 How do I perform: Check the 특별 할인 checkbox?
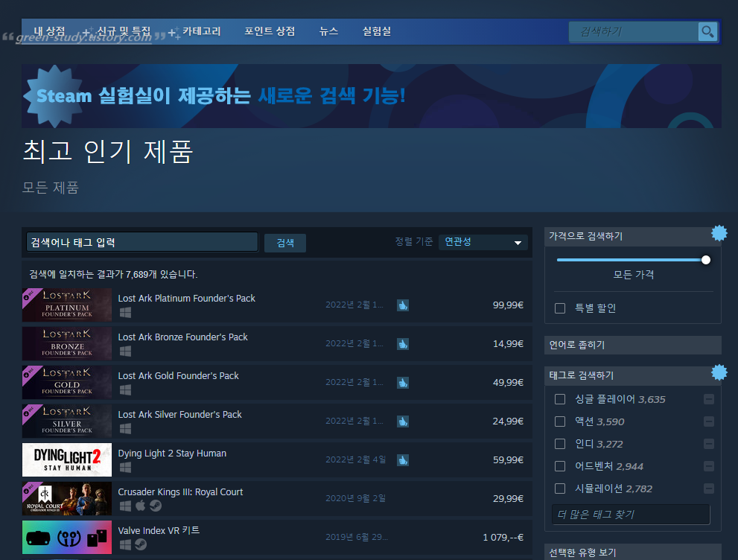[x=560, y=308]
